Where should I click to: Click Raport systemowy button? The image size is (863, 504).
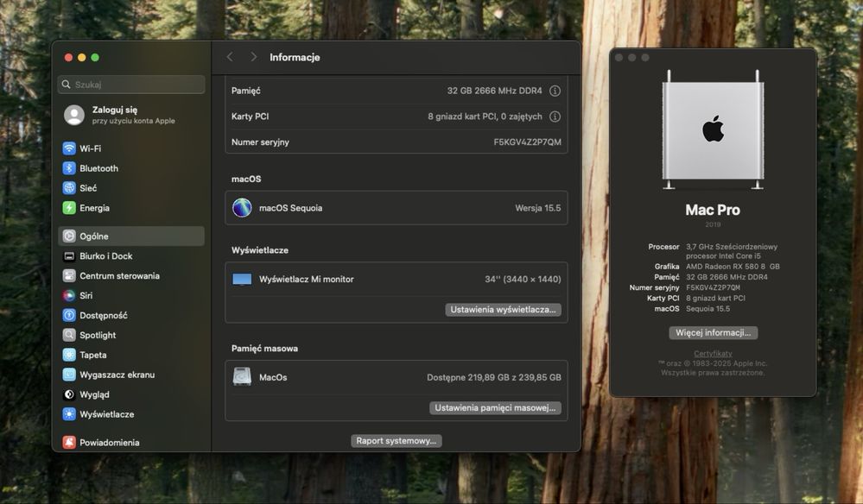click(x=397, y=441)
